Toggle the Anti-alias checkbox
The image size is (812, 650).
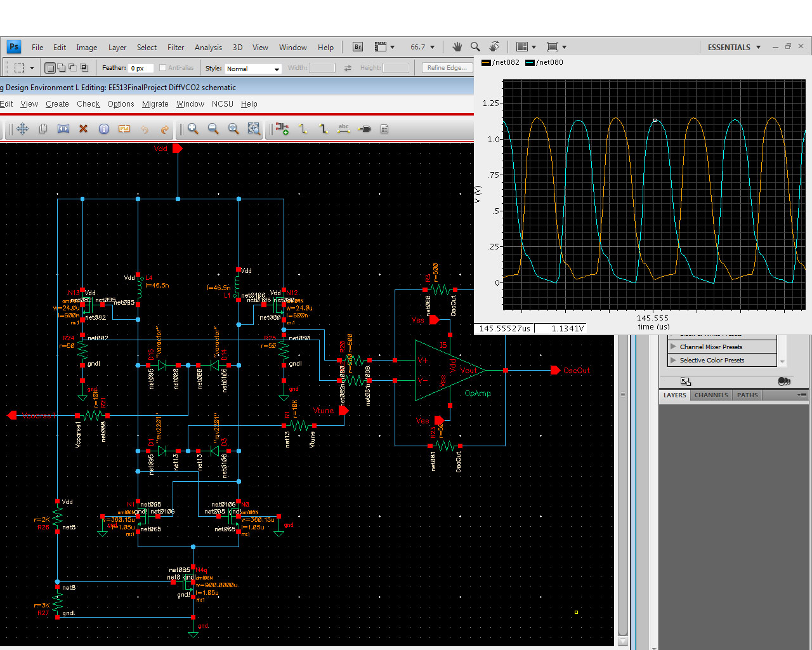(163, 68)
